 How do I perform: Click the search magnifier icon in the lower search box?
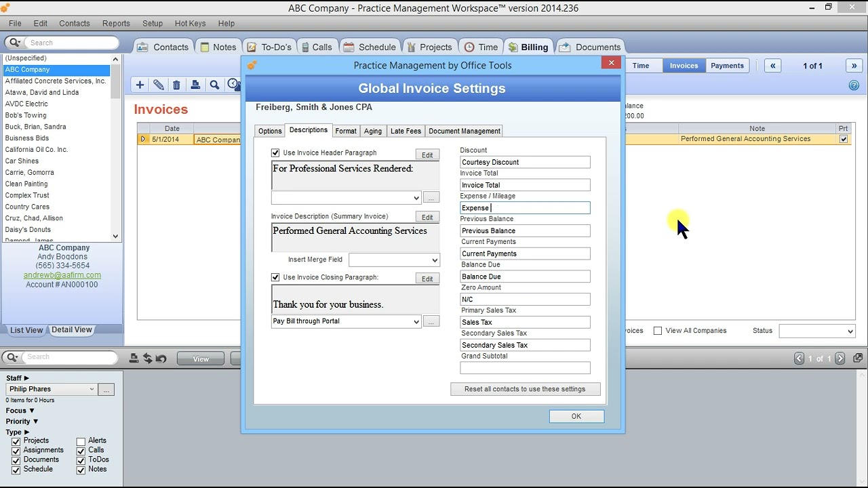pyautogui.click(x=12, y=357)
